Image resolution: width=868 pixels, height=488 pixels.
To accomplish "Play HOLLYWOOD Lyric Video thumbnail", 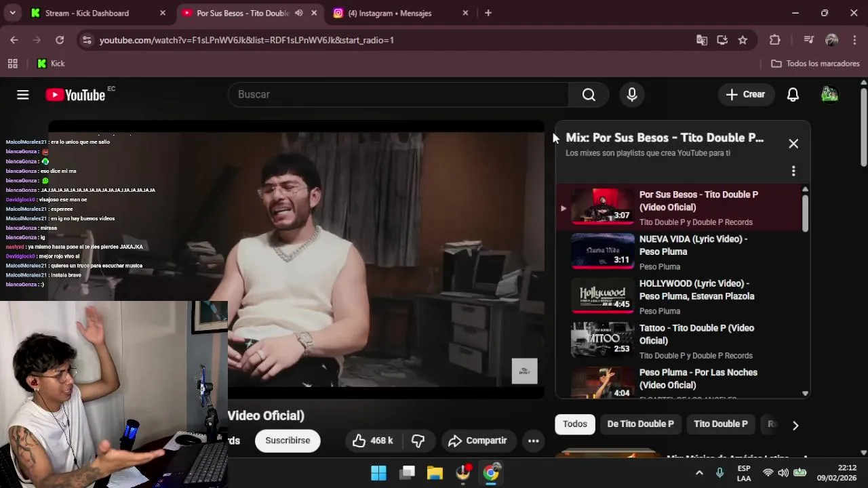I will point(603,296).
